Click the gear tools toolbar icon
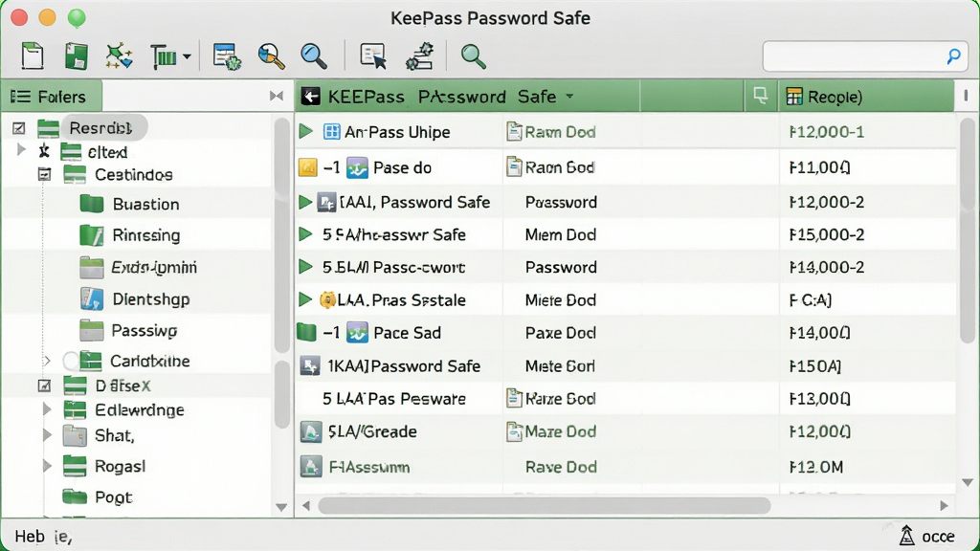The image size is (980, 551). coord(419,56)
